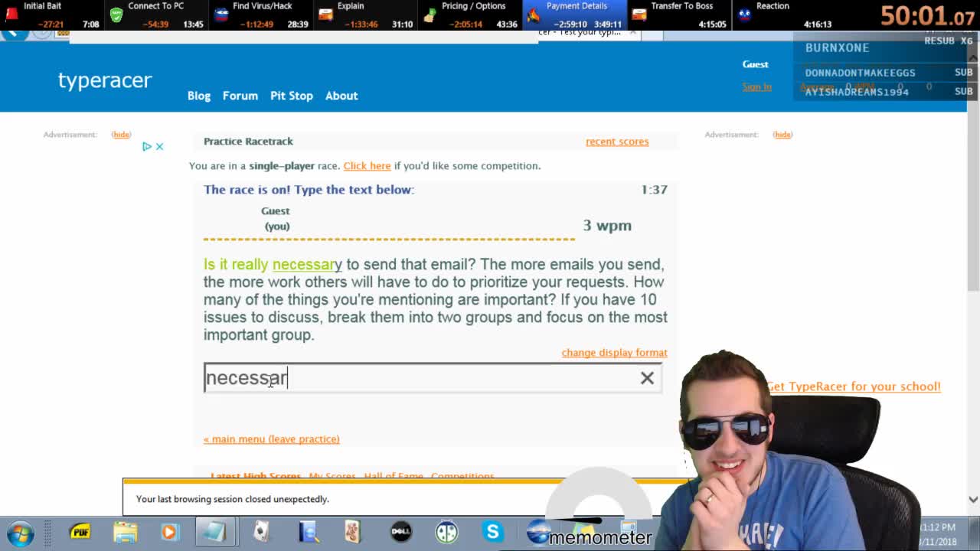This screenshot has width=980, height=551.
Task: Click scrollbar down arrow
Action: click(x=973, y=500)
